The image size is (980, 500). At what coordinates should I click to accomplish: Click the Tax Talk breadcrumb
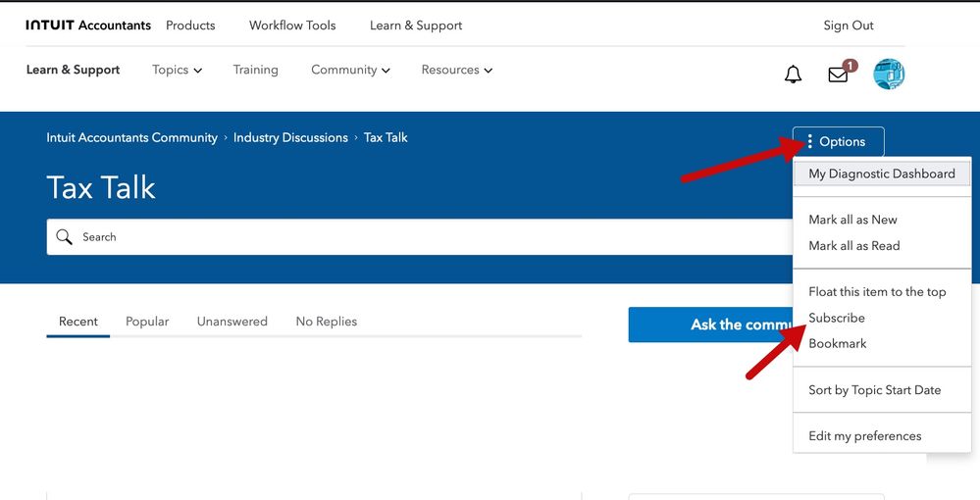386,137
